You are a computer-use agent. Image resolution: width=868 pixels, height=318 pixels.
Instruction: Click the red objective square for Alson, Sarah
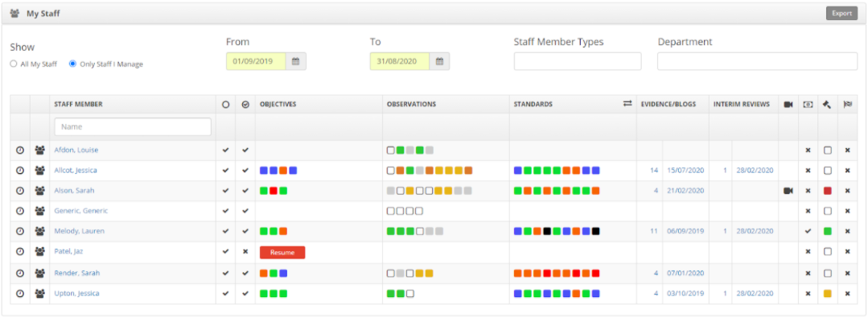pos(274,191)
